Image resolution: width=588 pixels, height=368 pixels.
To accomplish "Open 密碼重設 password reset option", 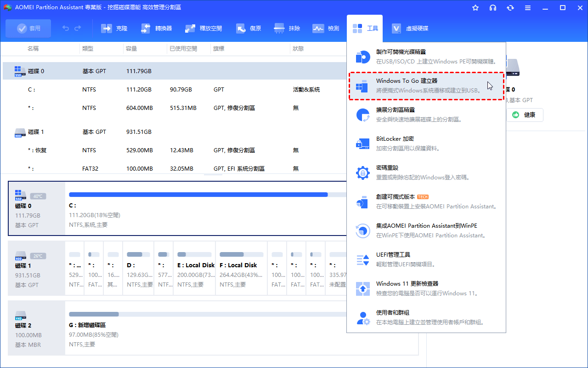I will click(426, 172).
